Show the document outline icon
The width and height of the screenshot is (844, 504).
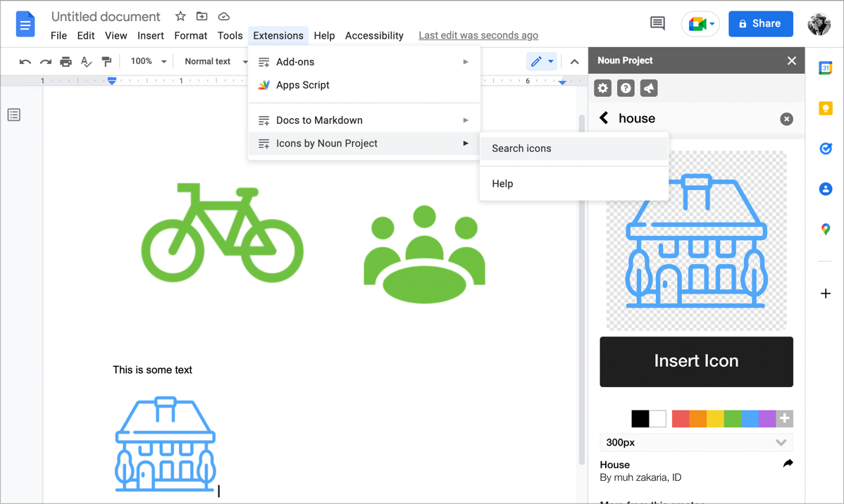(x=14, y=115)
